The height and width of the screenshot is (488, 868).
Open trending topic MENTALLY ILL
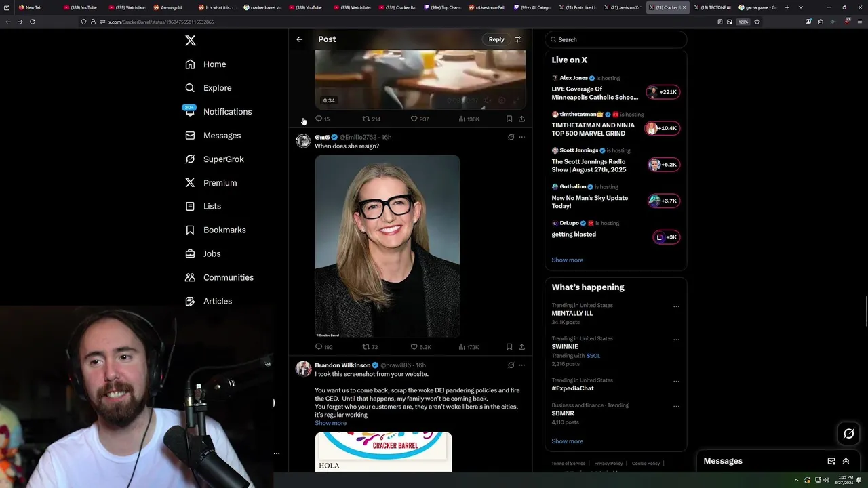572,314
